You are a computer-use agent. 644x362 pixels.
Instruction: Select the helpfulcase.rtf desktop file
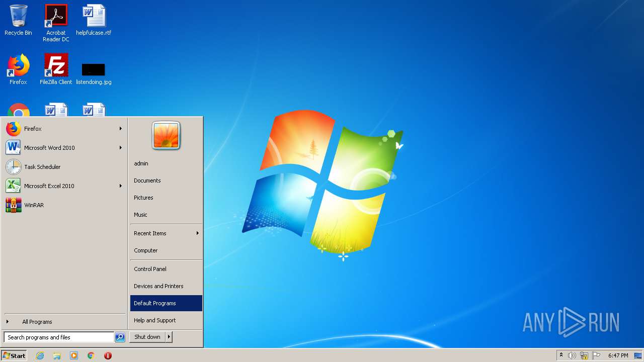[x=94, y=20]
